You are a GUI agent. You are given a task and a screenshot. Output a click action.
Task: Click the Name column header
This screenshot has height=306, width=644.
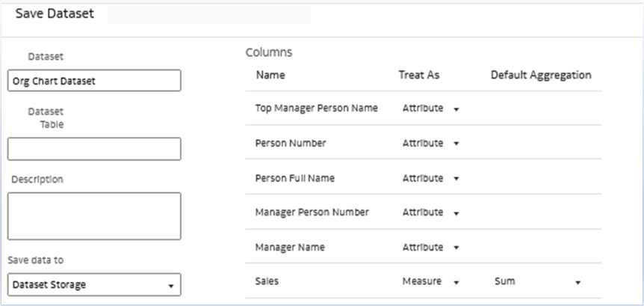270,75
